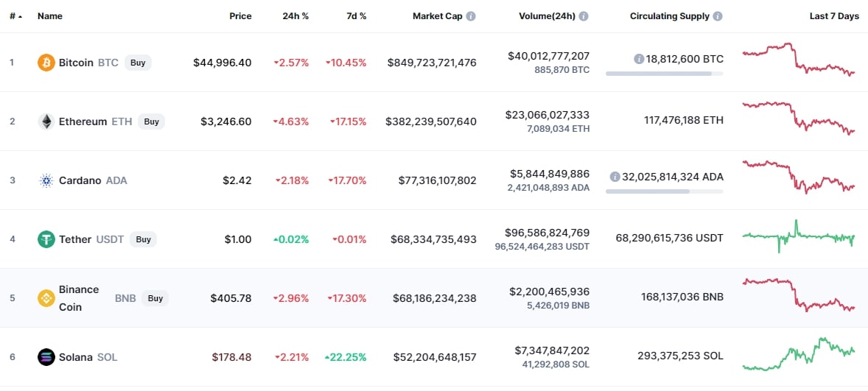Click Ethereum 7d change 17.15%
868x391 pixels.
(348, 121)
